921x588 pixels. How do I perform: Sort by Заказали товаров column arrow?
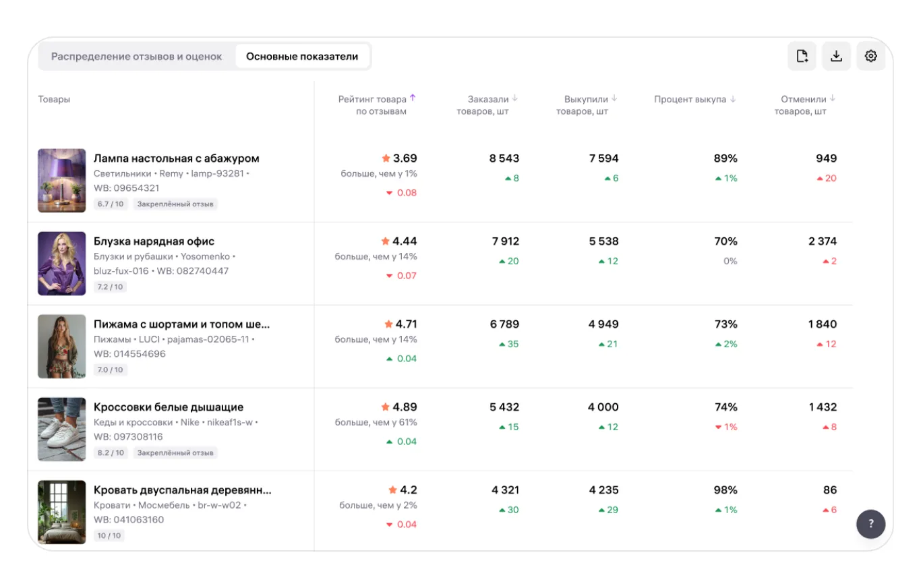[x=515, y=98]
